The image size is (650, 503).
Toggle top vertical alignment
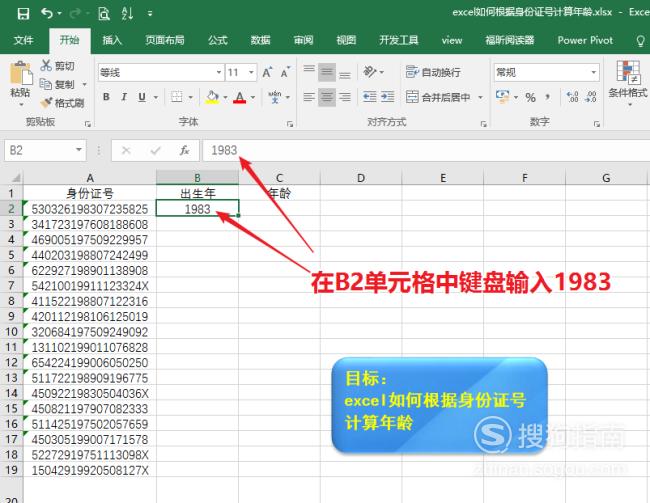(309, 72)
